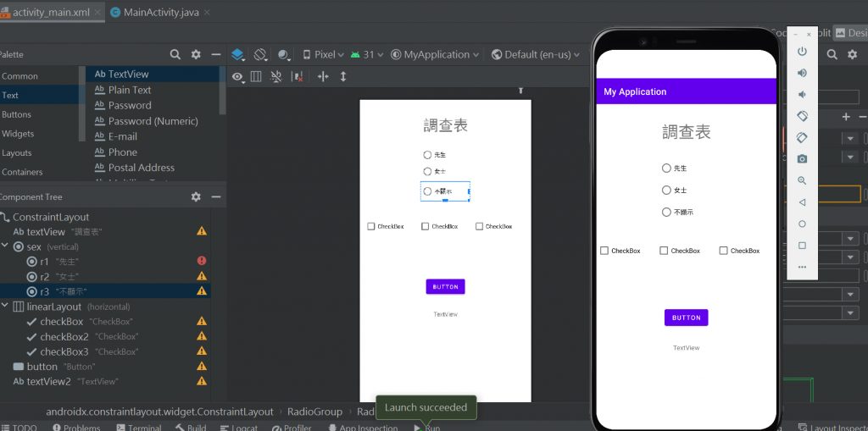The height and width of the screenshot is (431, 868).
Task: Select Buttons palette category
Action: pos(17,114)
